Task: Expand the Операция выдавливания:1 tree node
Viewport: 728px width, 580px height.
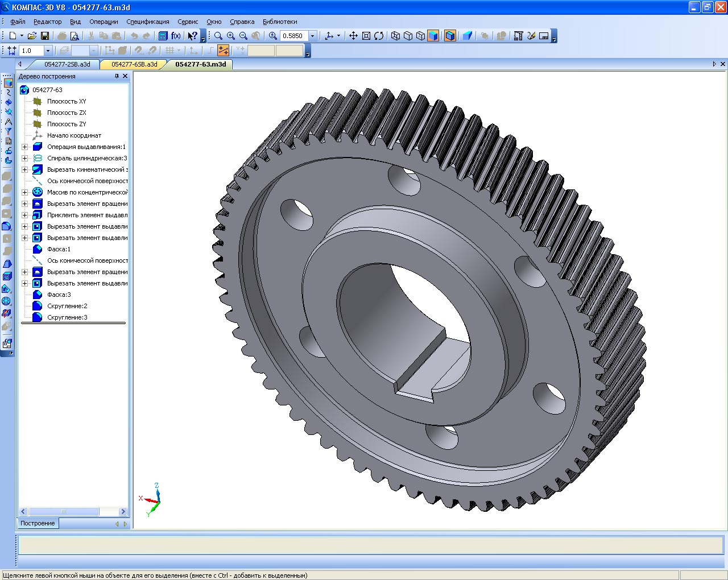Action: pos(25,147)
